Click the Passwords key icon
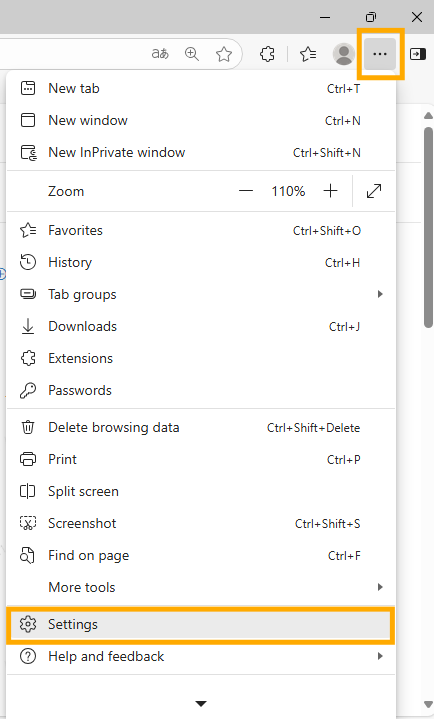Image resolution: width=434 pixels, height=719 pixels. click(x=28, y=391)
